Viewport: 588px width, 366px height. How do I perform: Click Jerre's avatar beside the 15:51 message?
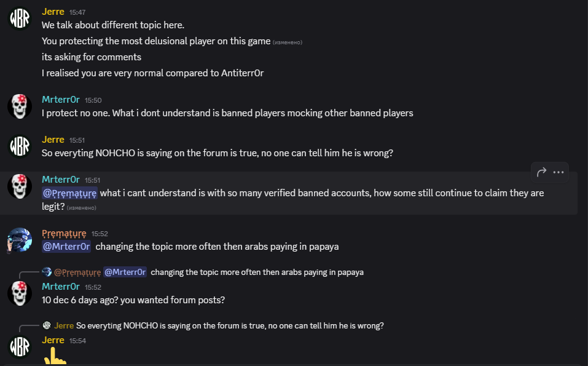(20, 146)
